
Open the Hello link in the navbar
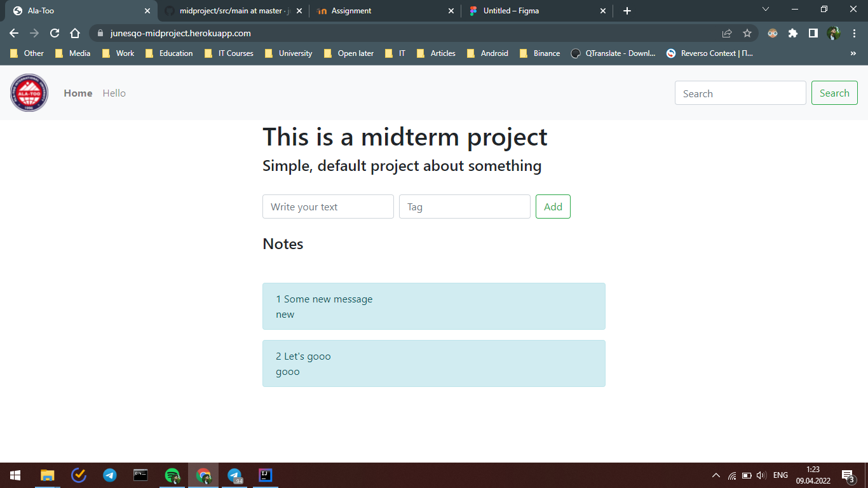pyautogui.click(x=114, y=93)
